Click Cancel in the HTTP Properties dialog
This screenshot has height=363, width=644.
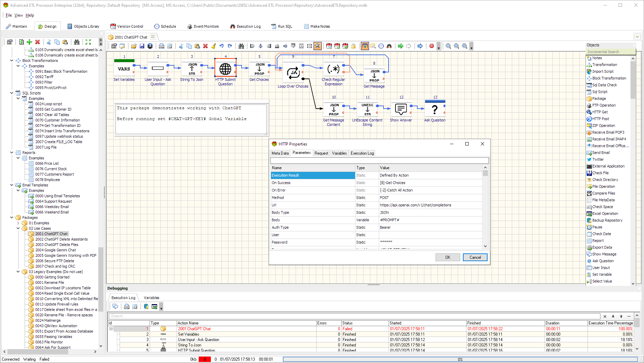click(475, 257)
